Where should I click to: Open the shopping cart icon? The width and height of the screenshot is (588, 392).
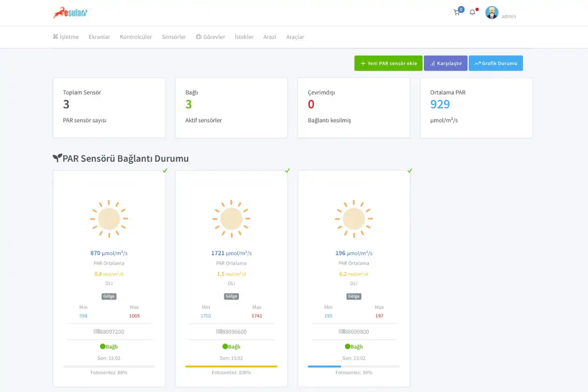click(457, 13)
